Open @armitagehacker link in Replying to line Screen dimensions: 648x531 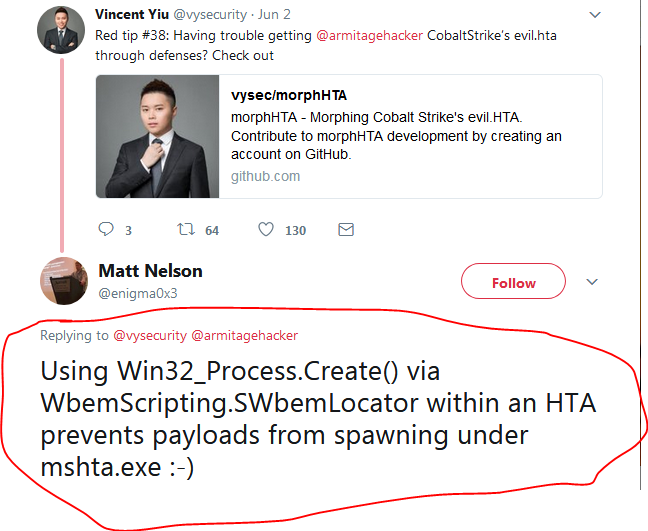click(x=245, y=335)
